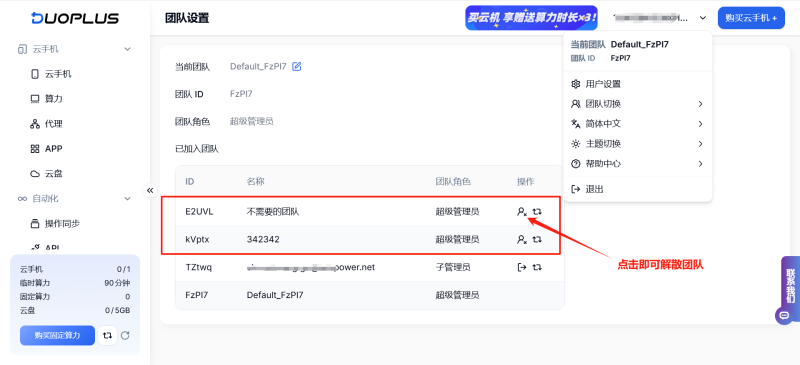Click refresh icon in the quota panel

point(125,335)
